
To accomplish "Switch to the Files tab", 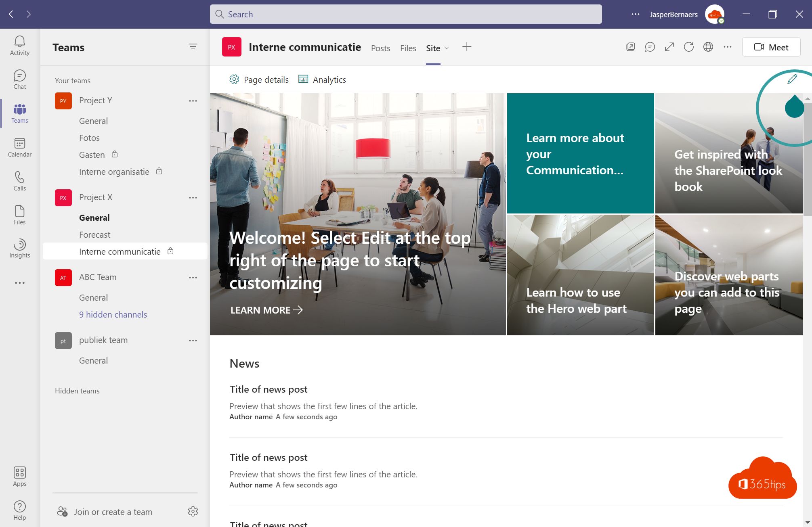I will [x=408, y=48].
